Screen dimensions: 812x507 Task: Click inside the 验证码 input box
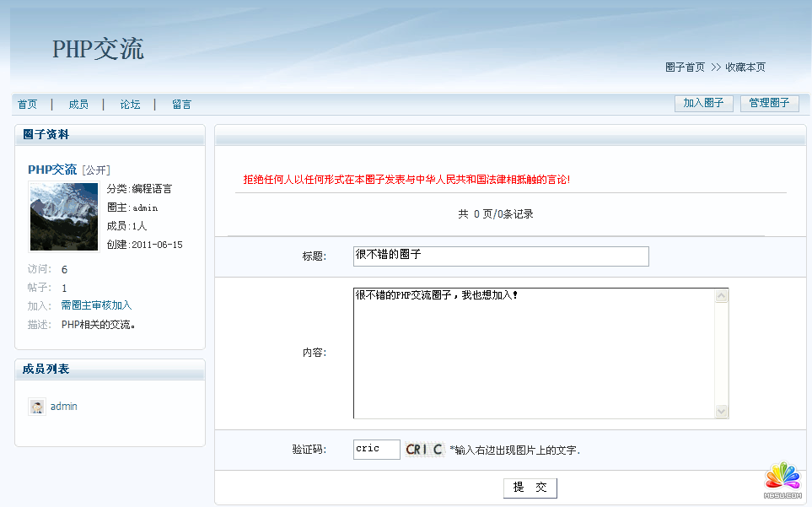pyautogui.click(x=376, y=450)
